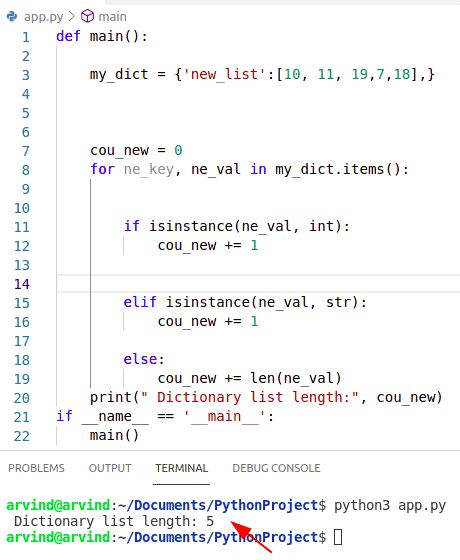The height and width of the screenshot is (560, 460).
Task: Click the empty current line 14
Action: coord(258,284)
